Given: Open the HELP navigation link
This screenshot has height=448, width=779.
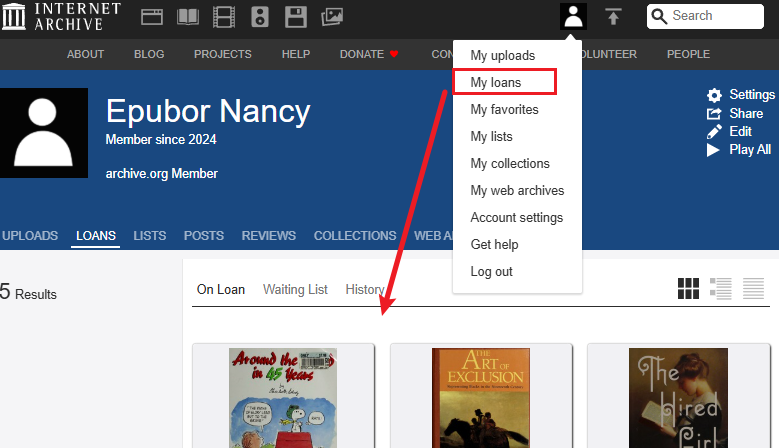Looking at the screenshot, I should (296, 54).
